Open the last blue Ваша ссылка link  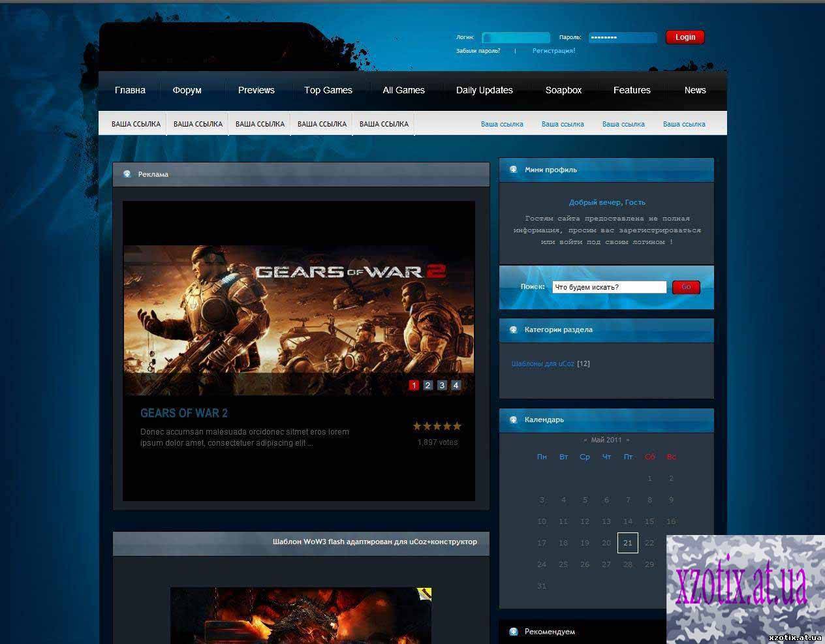click(684, 124)
